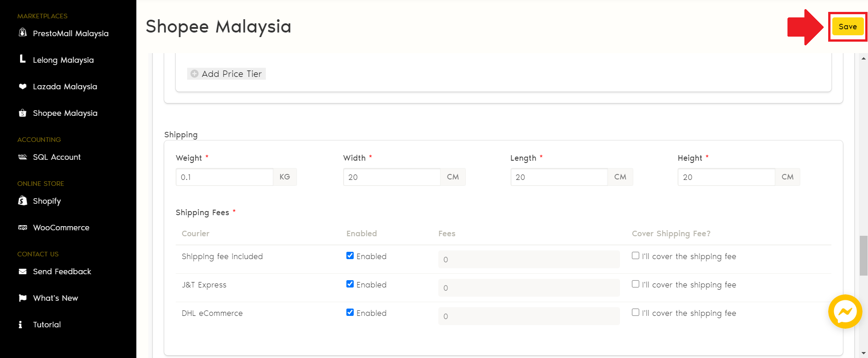Screen dimensions: 868x358
Task: Disable the DHL eCommerce courier checkbox
Action: pos(350,312)
